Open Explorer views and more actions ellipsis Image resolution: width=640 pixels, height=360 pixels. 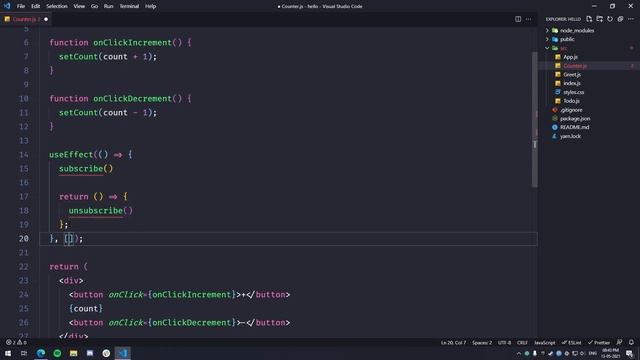(x=631, y=19)
